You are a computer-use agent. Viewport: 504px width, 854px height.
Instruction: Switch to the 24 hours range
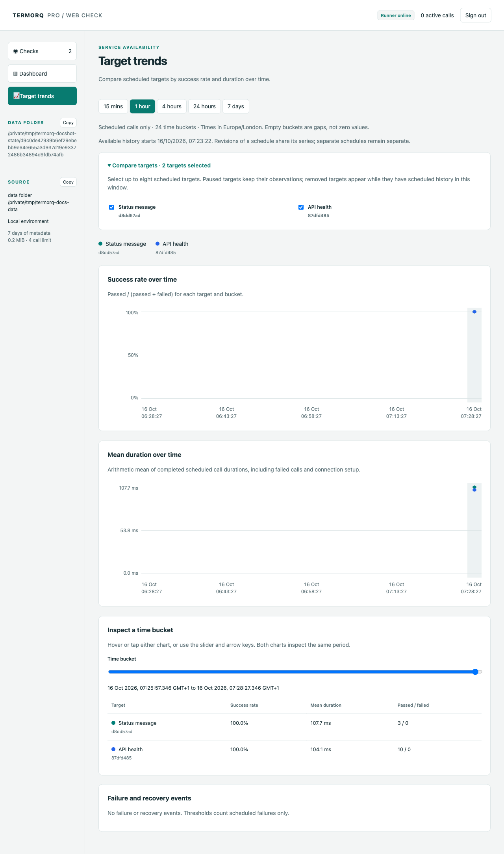coord(204,106)
